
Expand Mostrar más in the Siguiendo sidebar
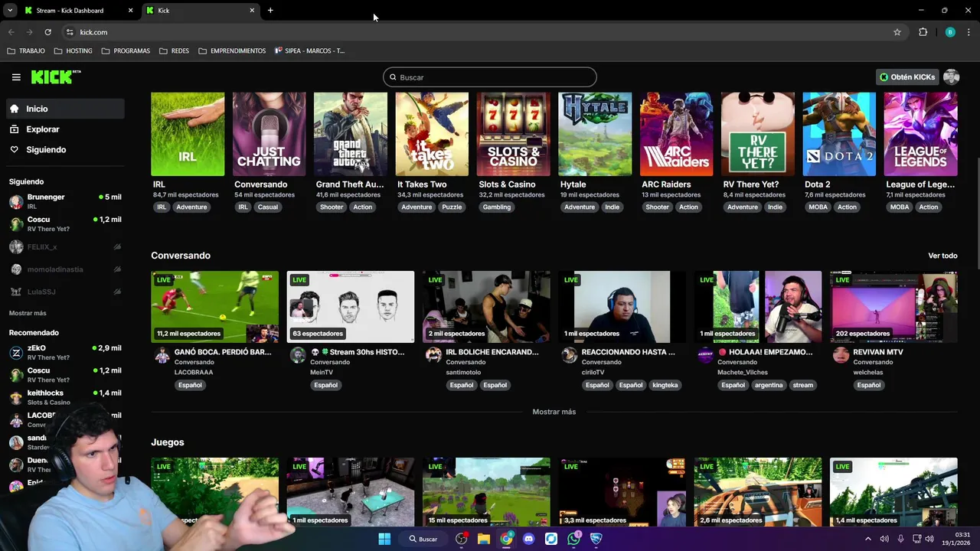click(28, 313)
